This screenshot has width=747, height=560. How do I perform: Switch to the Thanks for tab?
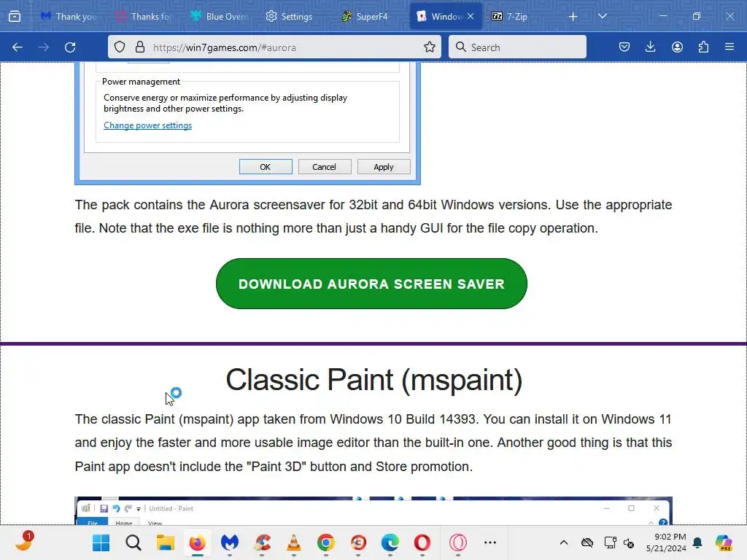click(x=144, y=17)
